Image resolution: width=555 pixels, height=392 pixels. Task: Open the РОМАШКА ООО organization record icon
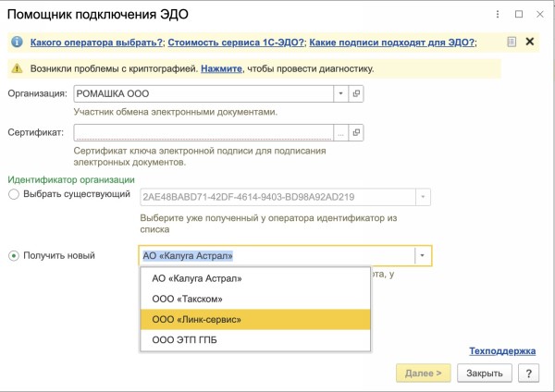coord(356,94)
